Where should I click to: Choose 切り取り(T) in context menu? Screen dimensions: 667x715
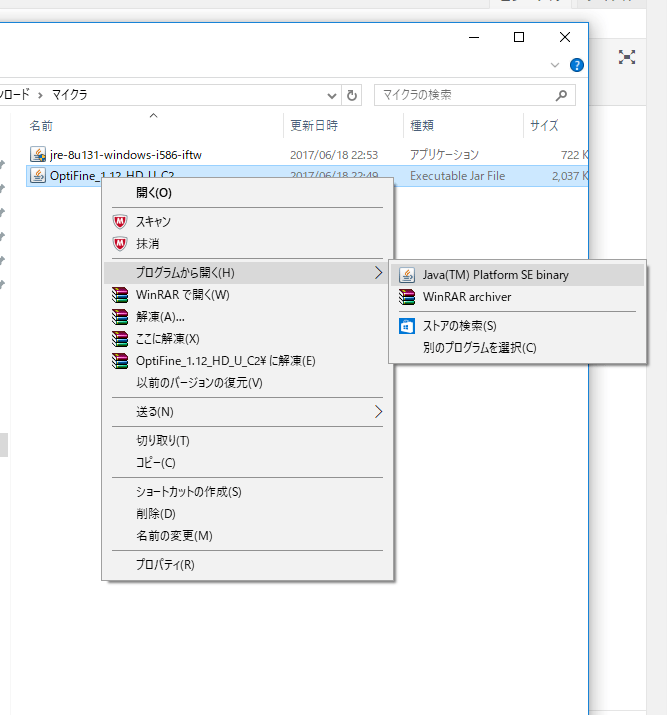tap(248, 440)
